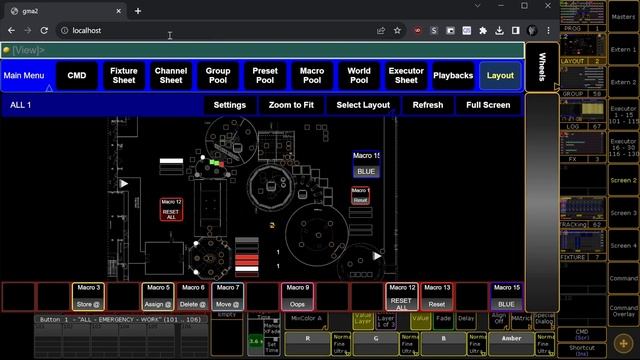640x360 pixels.
Task: Open the Select Layout dropdown
Action: [x=363, y=105]
